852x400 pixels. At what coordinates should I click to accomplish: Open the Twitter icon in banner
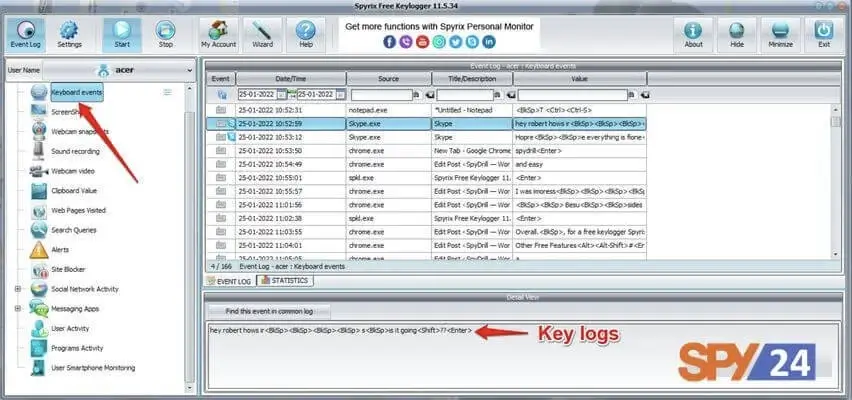click(456, 42)
